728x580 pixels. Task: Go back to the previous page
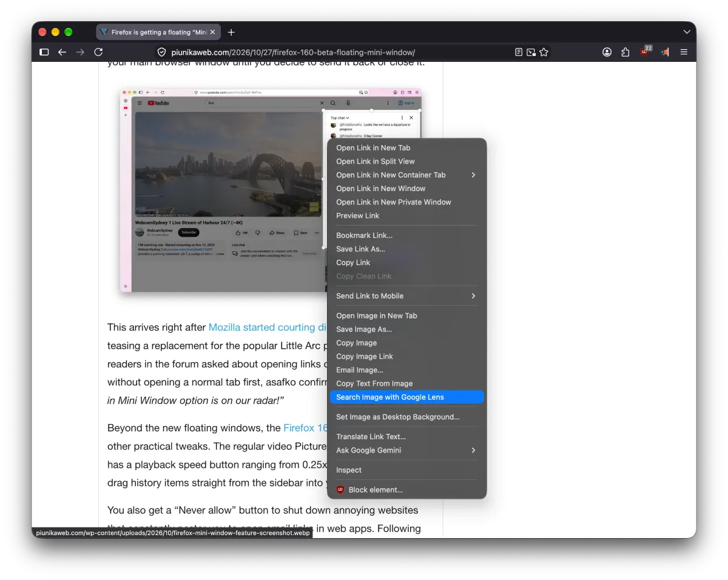(62, 52)
